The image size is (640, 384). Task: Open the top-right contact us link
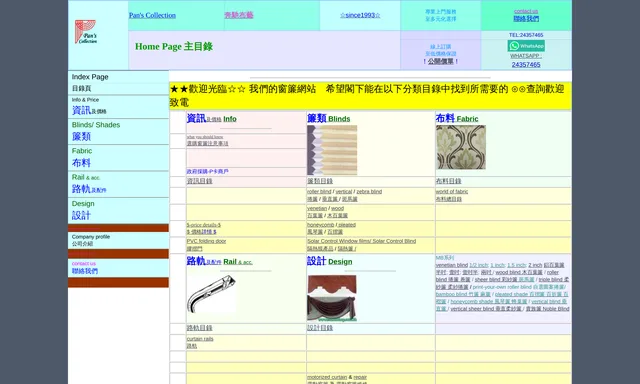(526, 11)
